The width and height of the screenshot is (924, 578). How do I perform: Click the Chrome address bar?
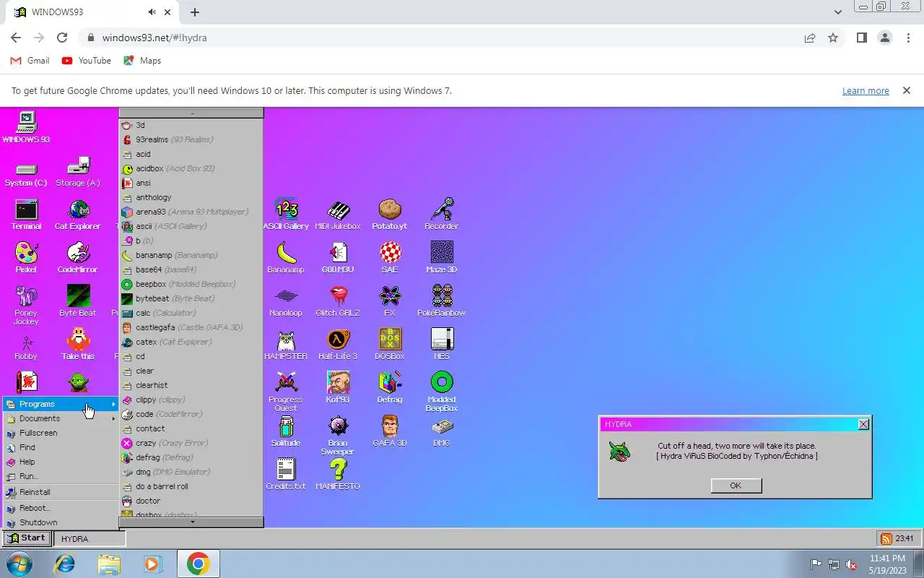[x=440, y=38]
